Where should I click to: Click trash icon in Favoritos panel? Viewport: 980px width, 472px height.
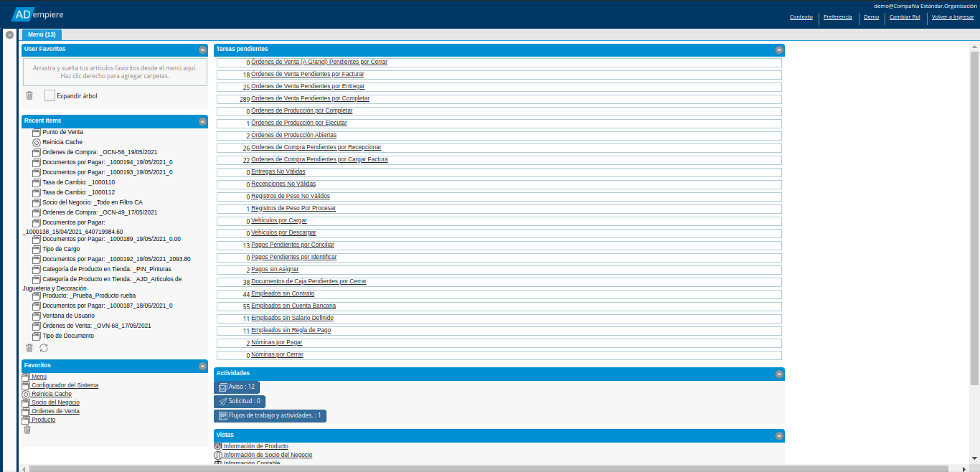pyautogui.click(x=27, y=430)
